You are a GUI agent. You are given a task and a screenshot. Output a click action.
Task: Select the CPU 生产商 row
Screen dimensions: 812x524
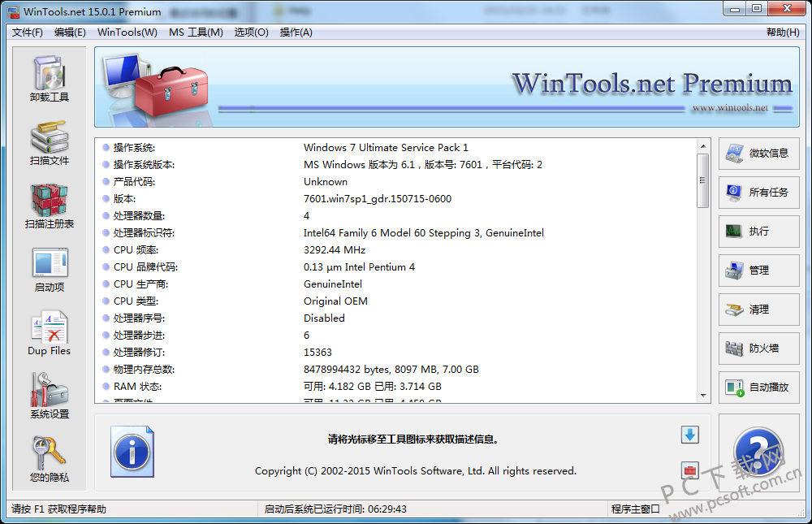point(396,284)
